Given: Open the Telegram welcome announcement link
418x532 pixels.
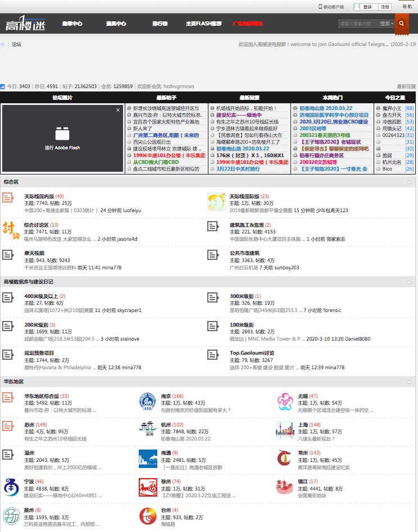Looking at the screenshot, I should tap(313, 44).
